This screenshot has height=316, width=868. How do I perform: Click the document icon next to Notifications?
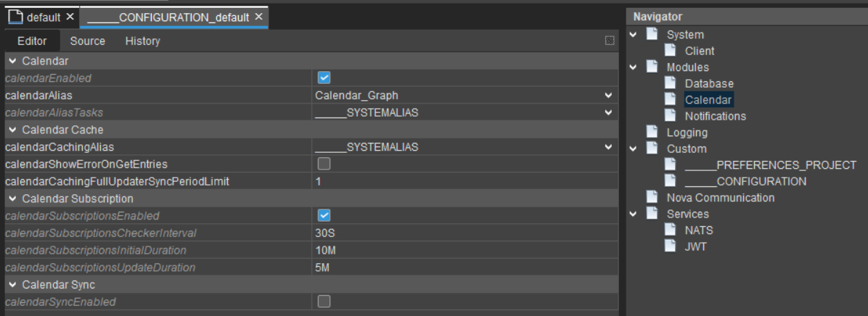click(670, 115)
